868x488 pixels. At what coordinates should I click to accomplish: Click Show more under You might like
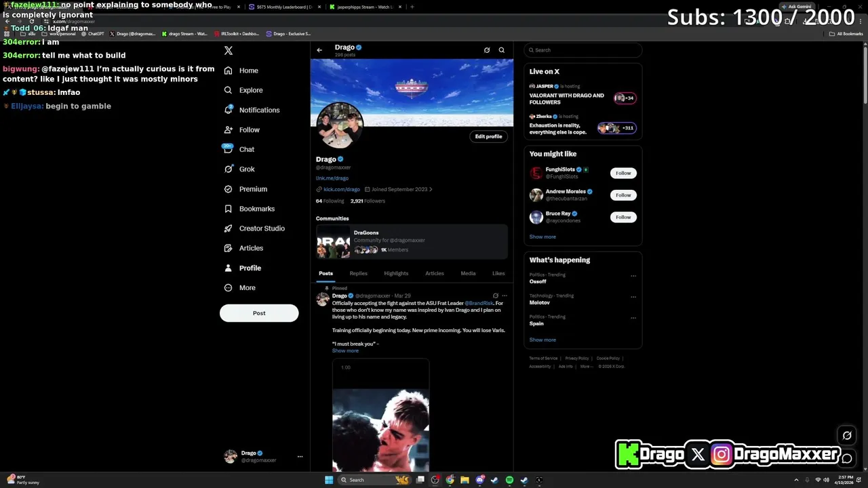point(542,237)
